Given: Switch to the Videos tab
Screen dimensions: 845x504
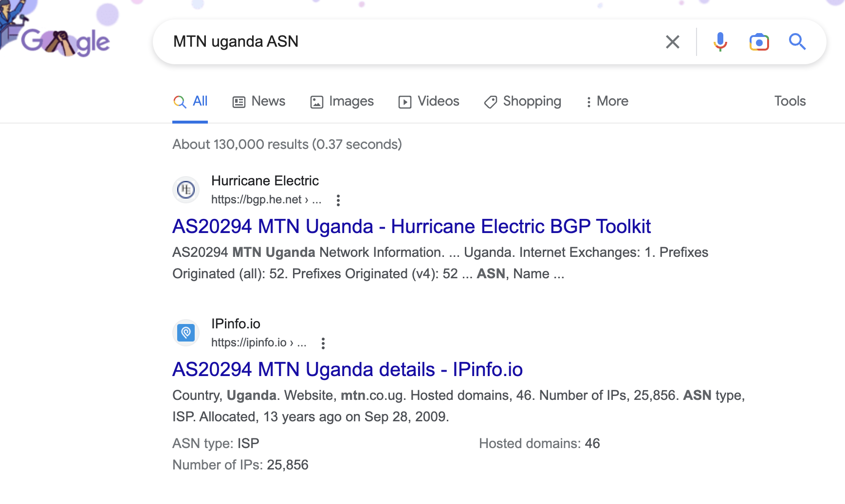Looking at the screenshot, I should [429, 101].
